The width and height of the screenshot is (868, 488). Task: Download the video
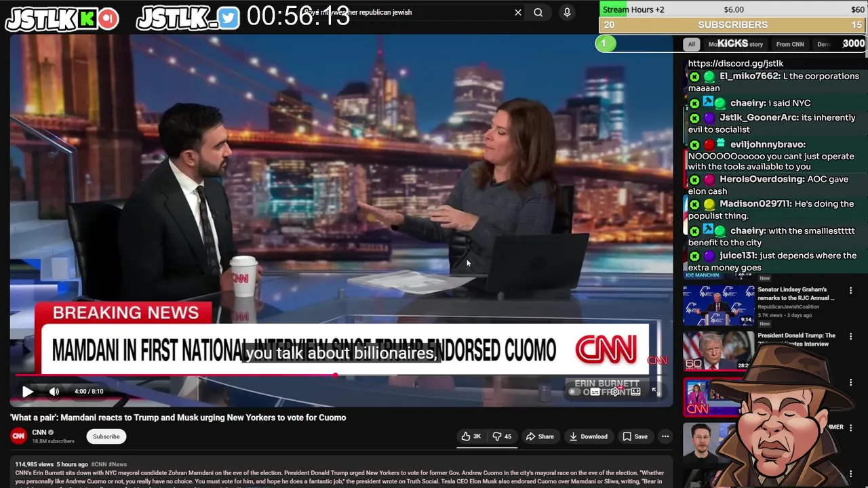[x=588, y=436]
